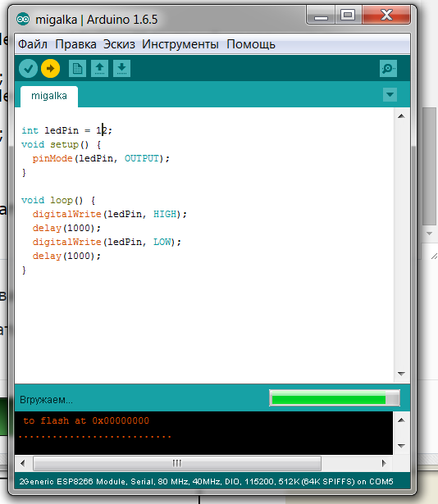This screenshot has width=438, height=504.
Task: Click the Generic ESP8266 Module status bar text
Action: (x=207, y=482)
